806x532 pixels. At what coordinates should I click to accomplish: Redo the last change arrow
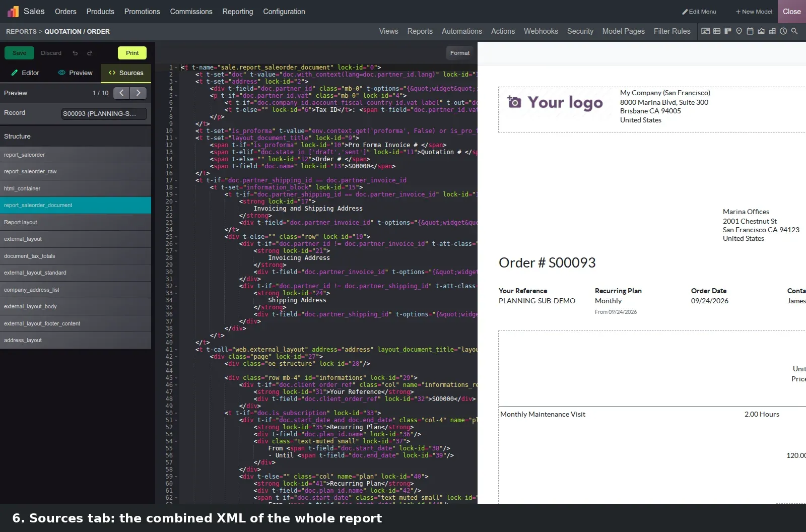coord(90,53)
